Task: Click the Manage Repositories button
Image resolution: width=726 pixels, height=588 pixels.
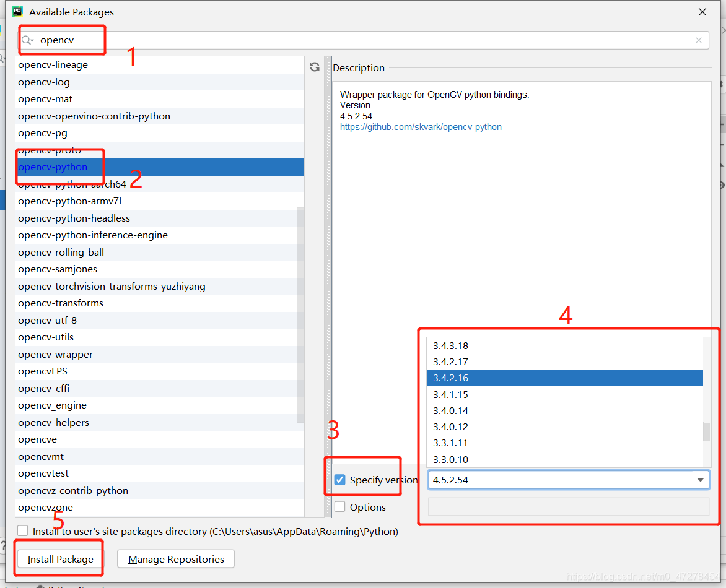Action: point(176,559)
